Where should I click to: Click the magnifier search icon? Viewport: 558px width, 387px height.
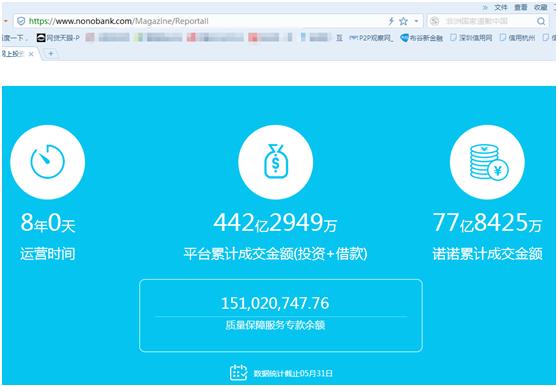coord(541,21)
